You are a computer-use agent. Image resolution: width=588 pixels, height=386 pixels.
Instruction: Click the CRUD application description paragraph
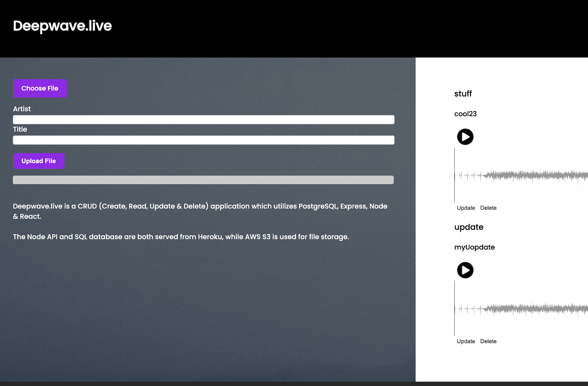(x=200, y=212)
